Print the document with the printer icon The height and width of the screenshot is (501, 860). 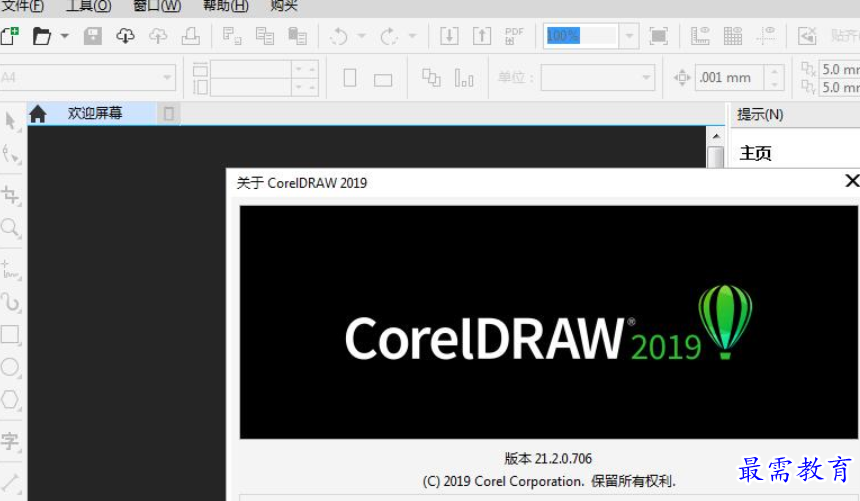pyautogui.click(x=191, y=36)
